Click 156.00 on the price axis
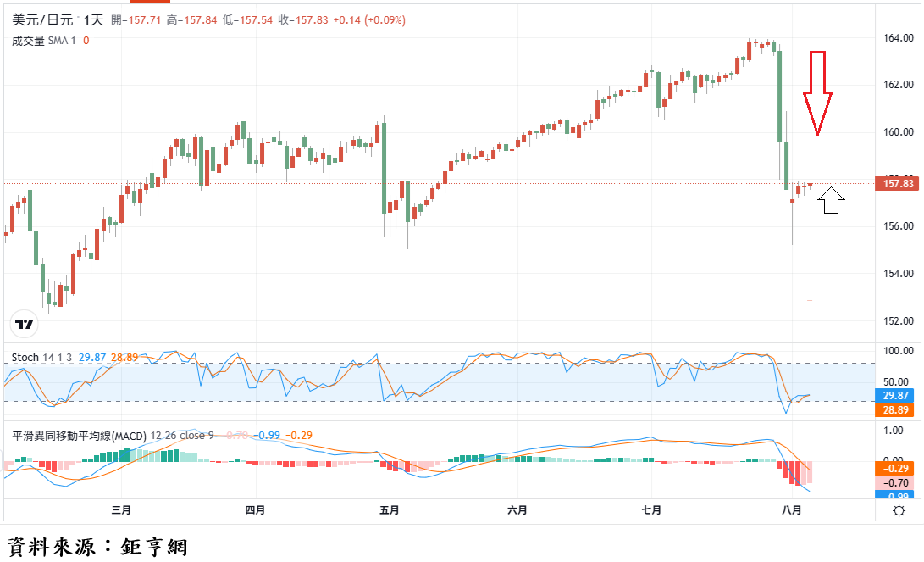This screenshot has width=924, height=562. point(898,225)
